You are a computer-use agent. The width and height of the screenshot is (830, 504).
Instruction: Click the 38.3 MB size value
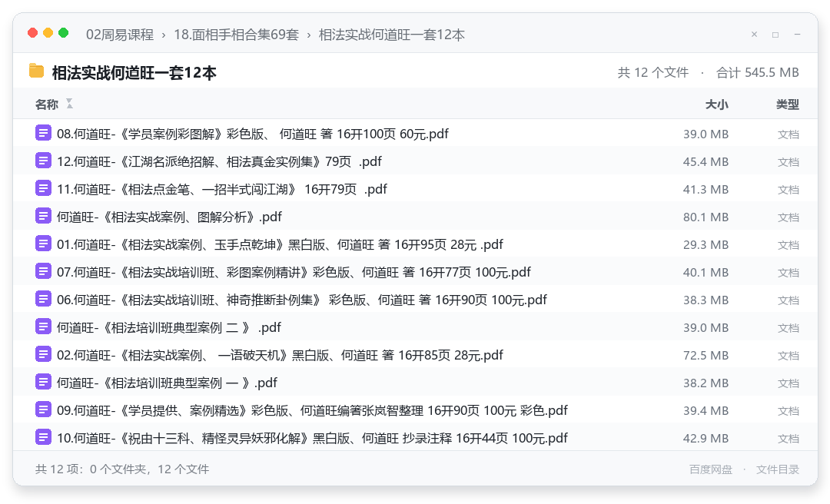click(705, 300)
